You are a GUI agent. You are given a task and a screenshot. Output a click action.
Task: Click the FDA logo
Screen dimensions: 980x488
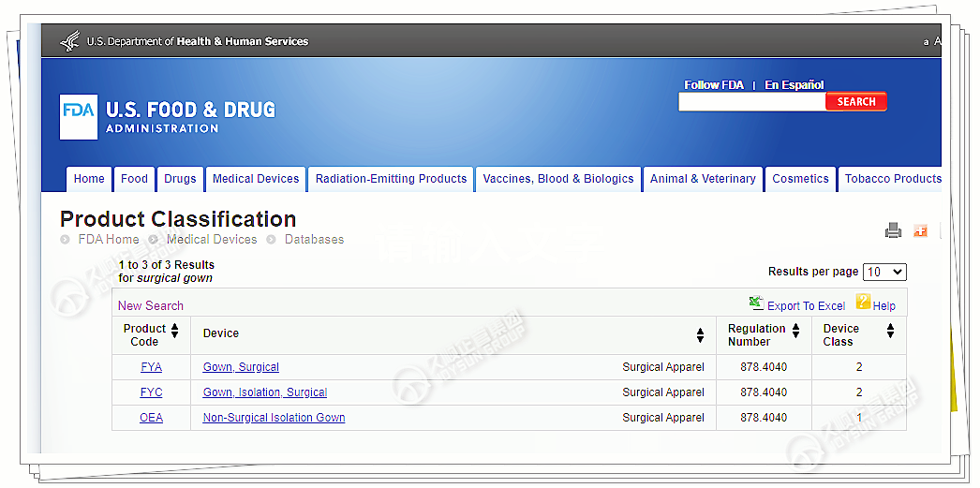pyautogui.click(x=79, y=117)
